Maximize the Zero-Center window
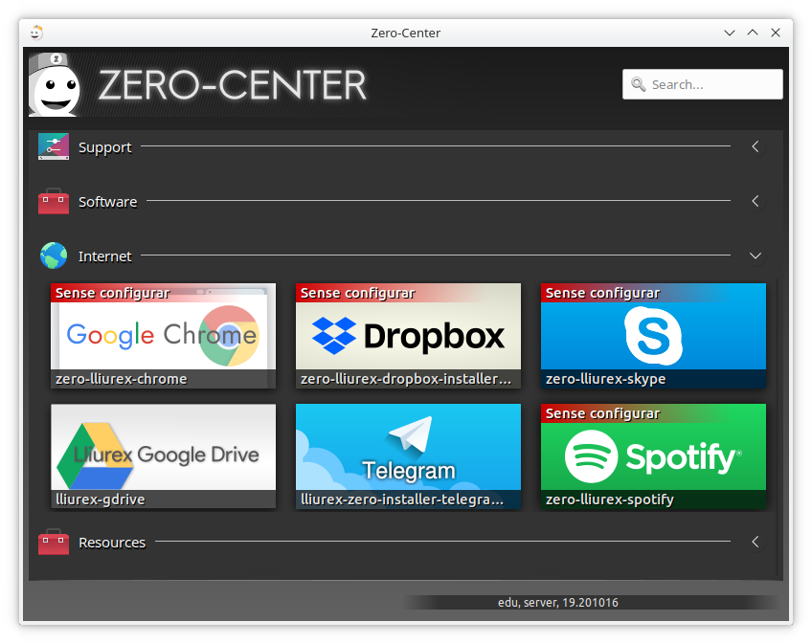 point(753,33)
